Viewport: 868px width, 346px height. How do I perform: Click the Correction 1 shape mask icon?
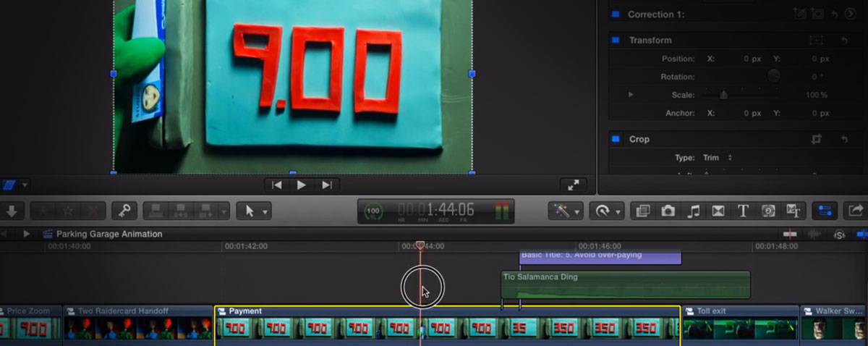[x=817, y=14]
